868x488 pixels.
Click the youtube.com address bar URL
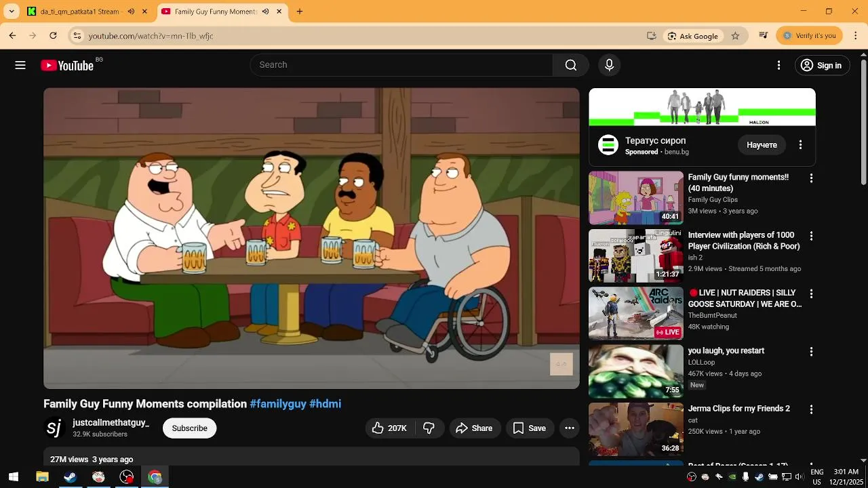[151, 36]
